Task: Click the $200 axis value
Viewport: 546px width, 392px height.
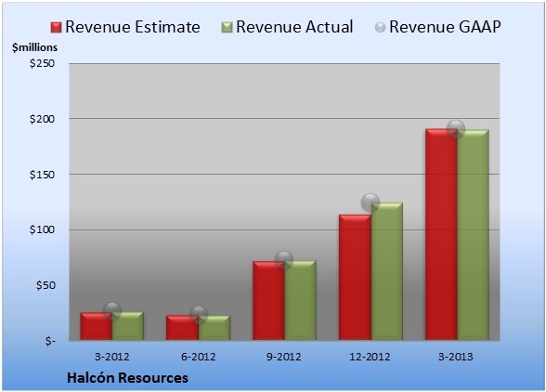Action: pos(42,119)
